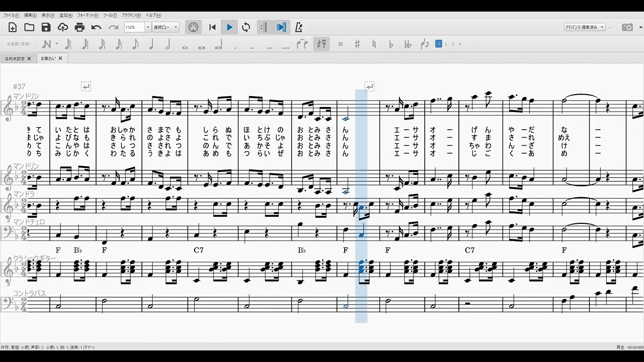Image resolution: width=644 pixels, height=362 pixels.
Task: Open the 連続ビュー view mode dropdown
Action: [x=166, y=27]
